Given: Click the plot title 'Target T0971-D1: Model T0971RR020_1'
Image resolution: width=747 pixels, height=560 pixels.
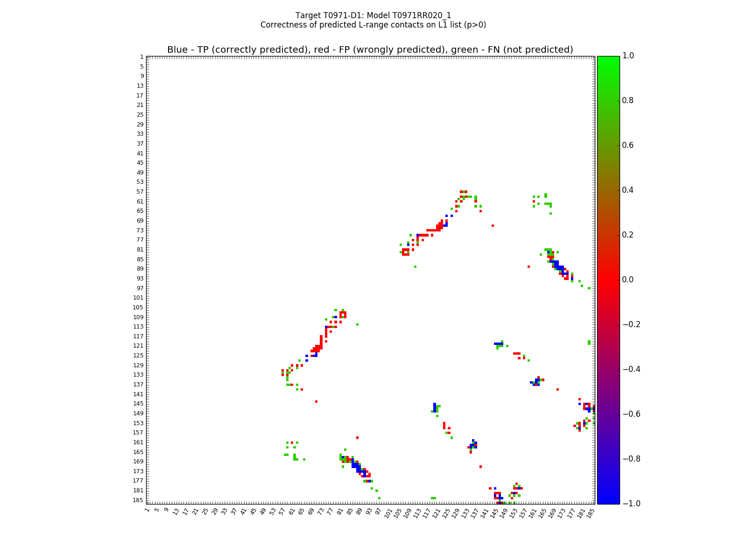Looking at the screenshot, I should tap(373, 15).
